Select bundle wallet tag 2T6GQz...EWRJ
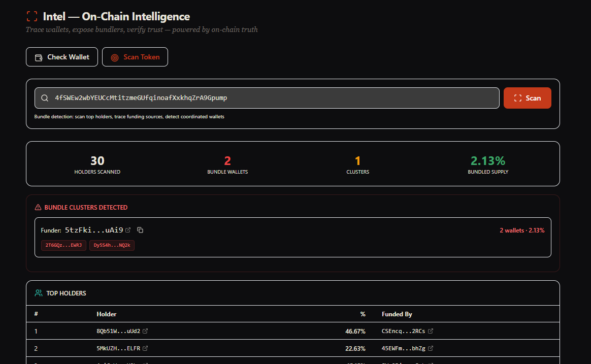 (63, 245)
